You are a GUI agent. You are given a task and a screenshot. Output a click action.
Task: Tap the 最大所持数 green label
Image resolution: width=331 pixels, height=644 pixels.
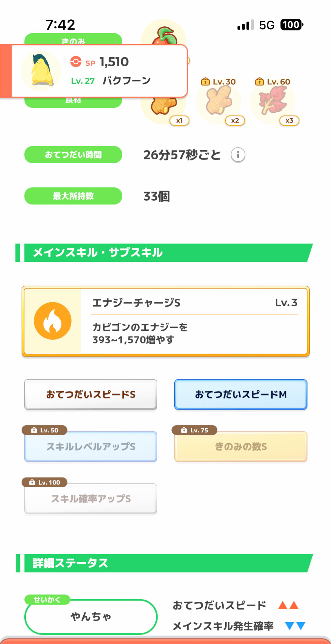[x=73, y=196]
